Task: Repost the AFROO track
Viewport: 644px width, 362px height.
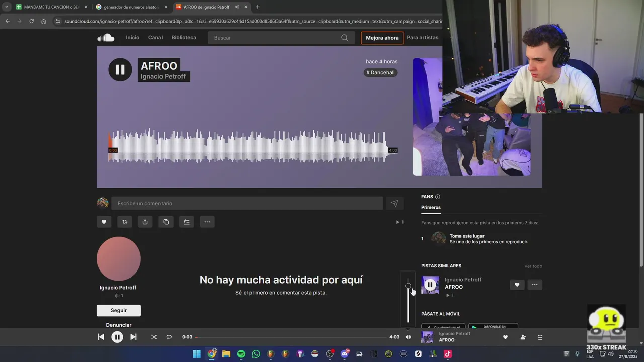Action: (x=125, y=222)
